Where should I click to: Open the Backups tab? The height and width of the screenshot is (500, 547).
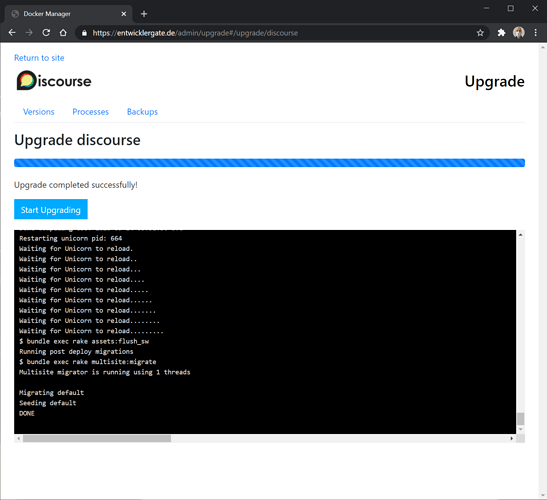142,112
